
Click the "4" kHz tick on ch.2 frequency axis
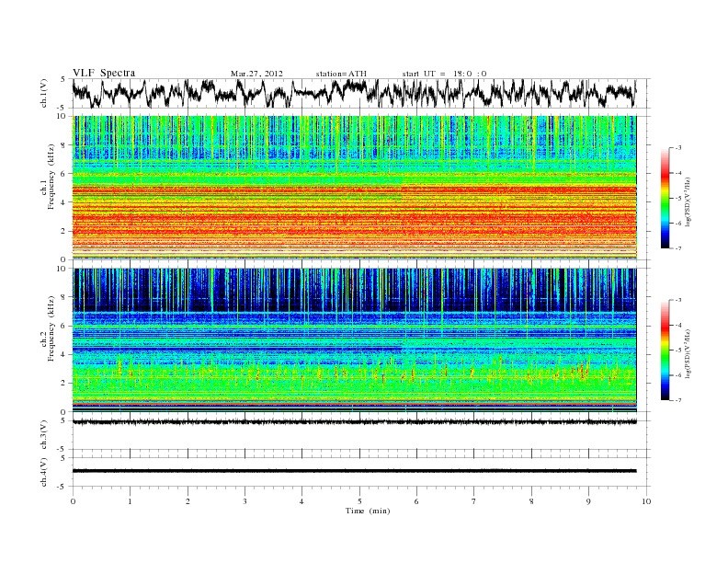click(63, 355)
